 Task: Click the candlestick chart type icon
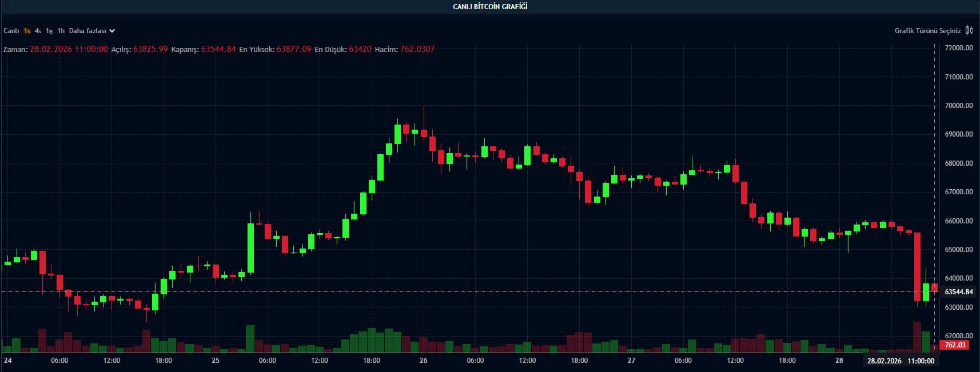click(x=969, y=30)
